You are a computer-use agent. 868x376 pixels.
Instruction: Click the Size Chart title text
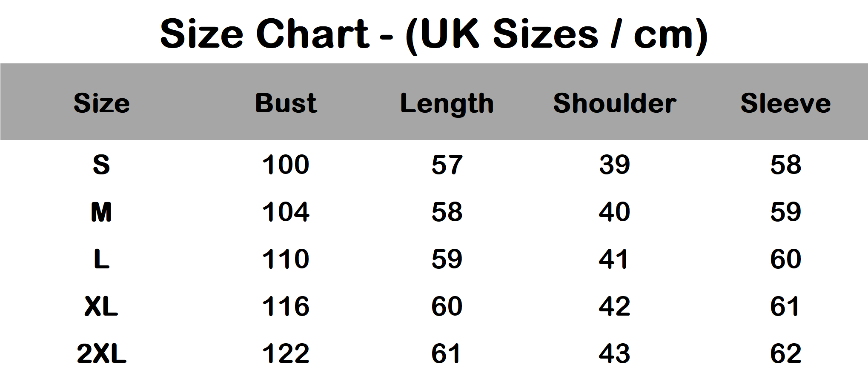coord(433,34)
